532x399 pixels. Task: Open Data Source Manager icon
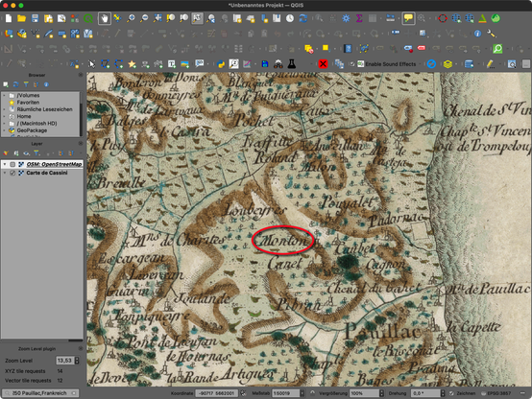point(9,34)
